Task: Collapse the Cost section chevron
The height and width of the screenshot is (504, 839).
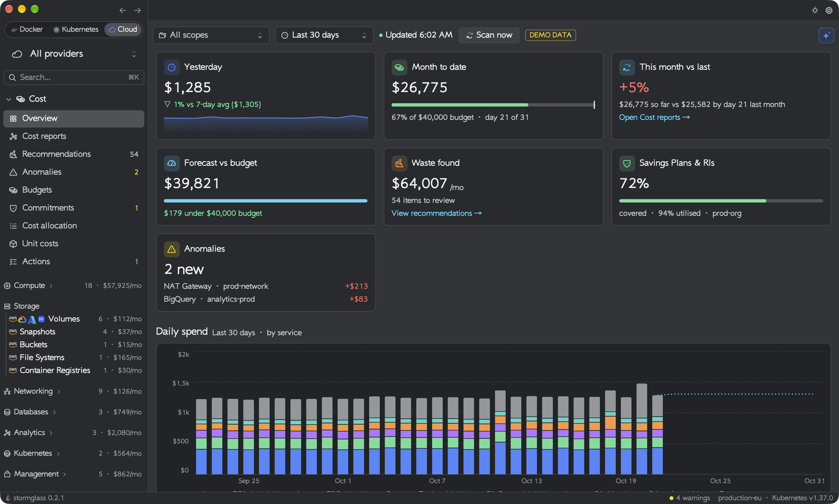Action: 9,99
